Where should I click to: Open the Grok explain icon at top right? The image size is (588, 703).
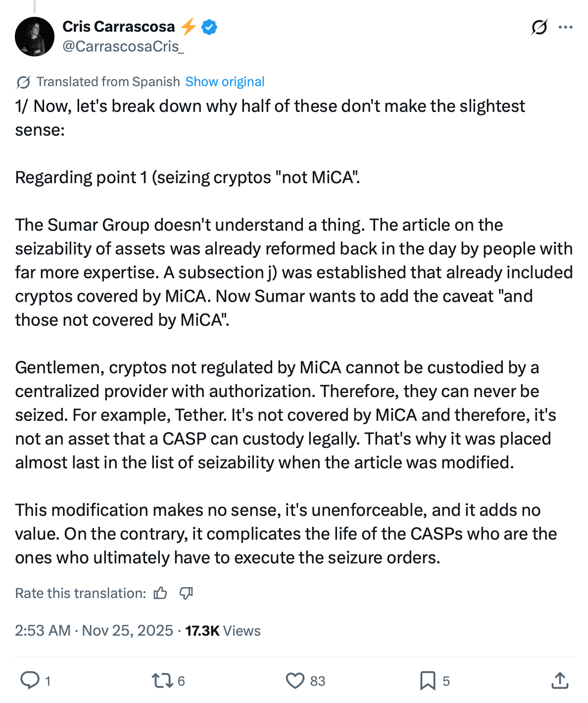point(539,27)
